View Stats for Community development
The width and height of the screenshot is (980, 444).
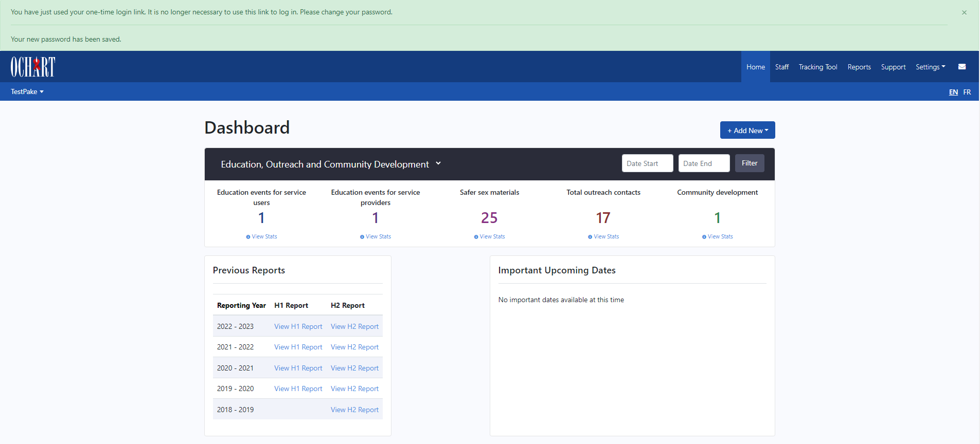717,236
